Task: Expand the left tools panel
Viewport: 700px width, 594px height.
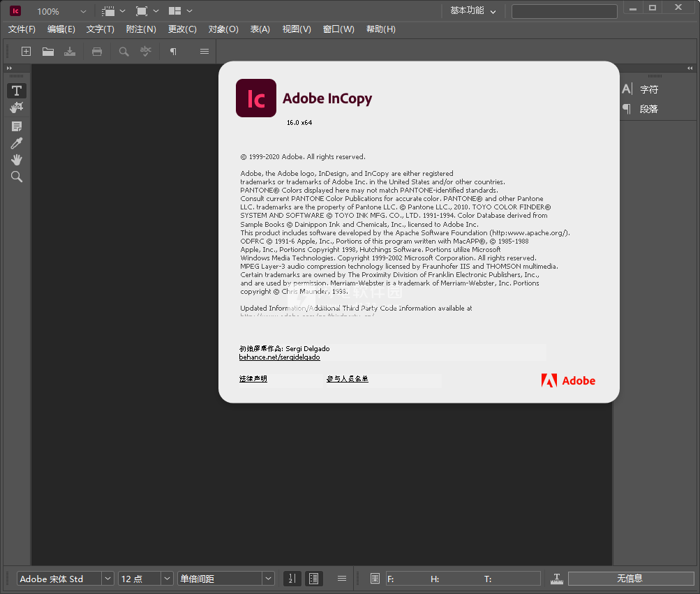Action: [x=9, y=68]
